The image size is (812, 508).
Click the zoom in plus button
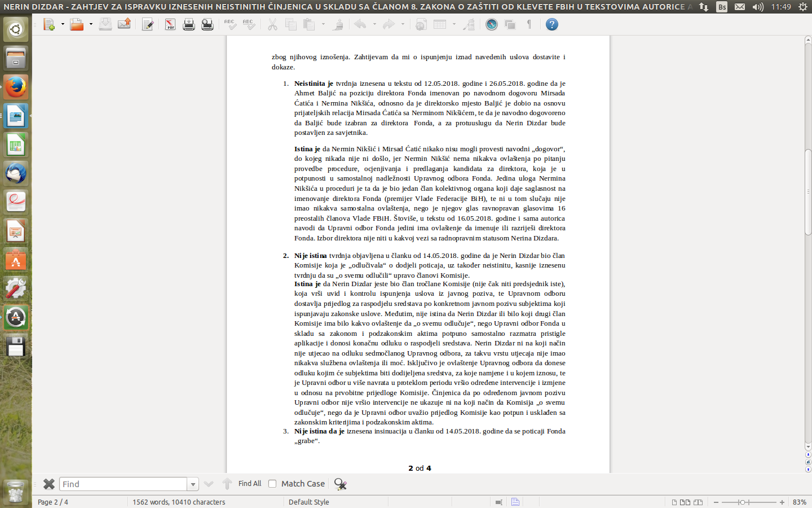click(x=782, y=502)
